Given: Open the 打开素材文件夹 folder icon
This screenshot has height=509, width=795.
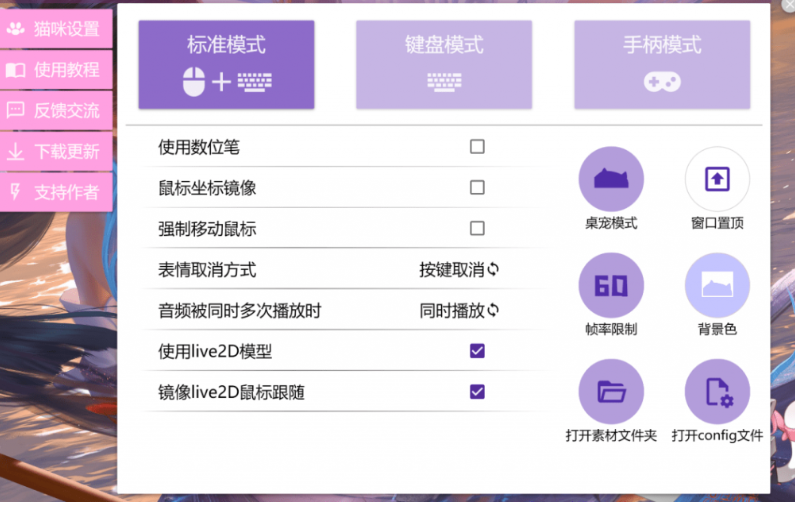Looking at the screenshot, I should pos(611,391).
